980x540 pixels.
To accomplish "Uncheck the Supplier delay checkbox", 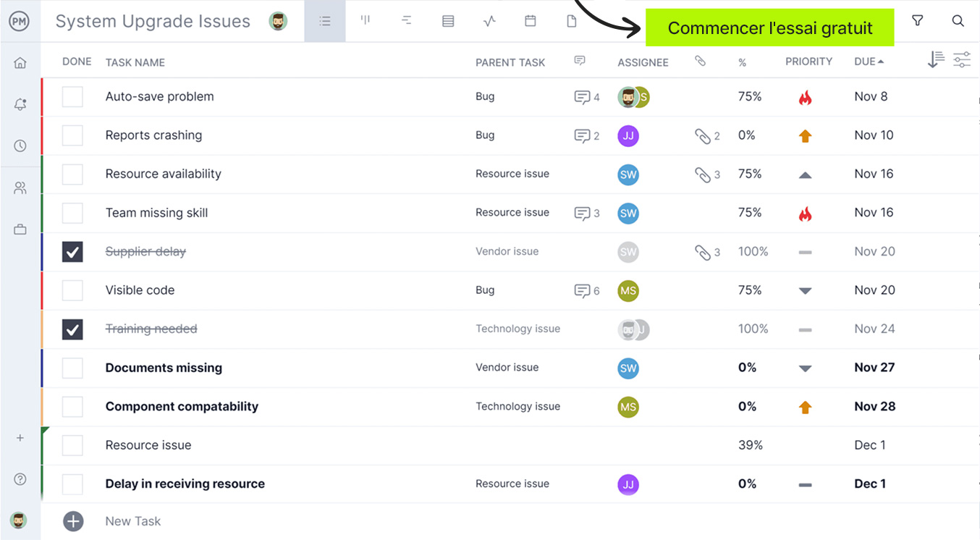I will pyautogui.click(x=72, y=252).
